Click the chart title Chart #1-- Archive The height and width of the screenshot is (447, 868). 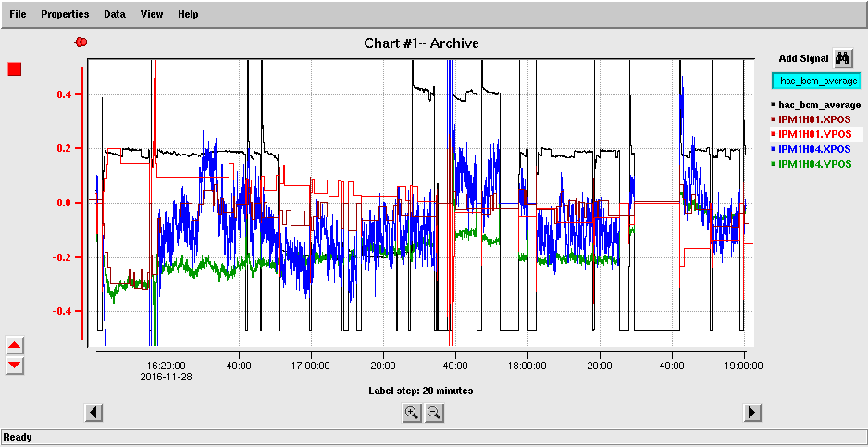point(421,43)
